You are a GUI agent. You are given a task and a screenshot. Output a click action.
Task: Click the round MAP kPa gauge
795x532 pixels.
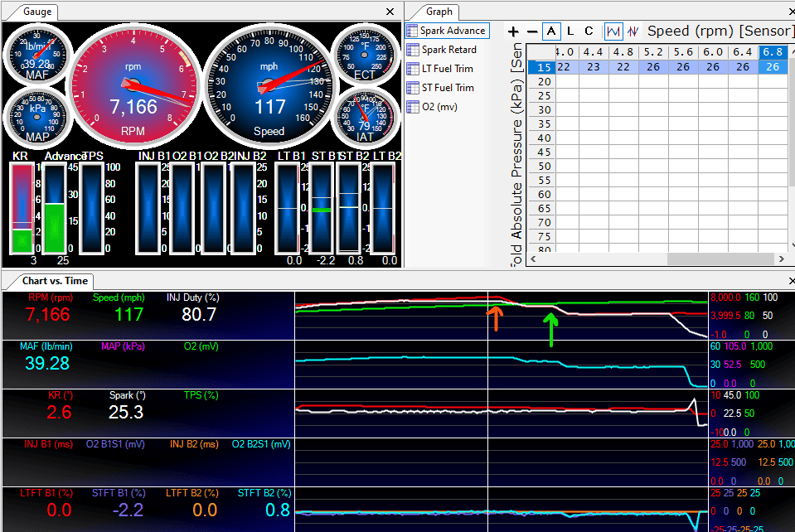coord(37,116)
